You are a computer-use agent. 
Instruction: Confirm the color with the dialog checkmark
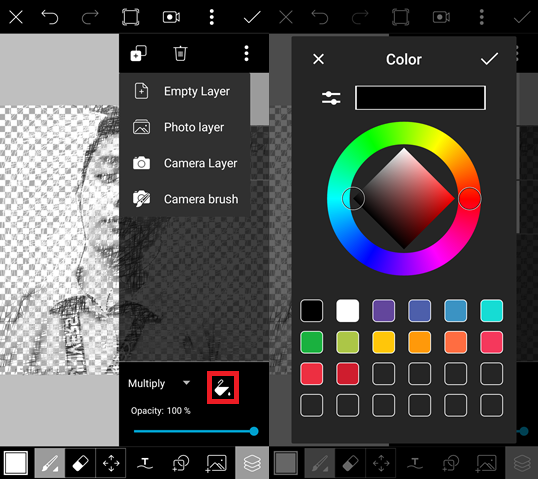[489, 59]
